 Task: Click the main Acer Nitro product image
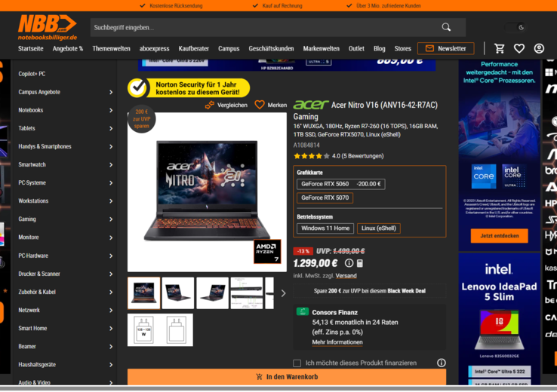pos(207,192)
